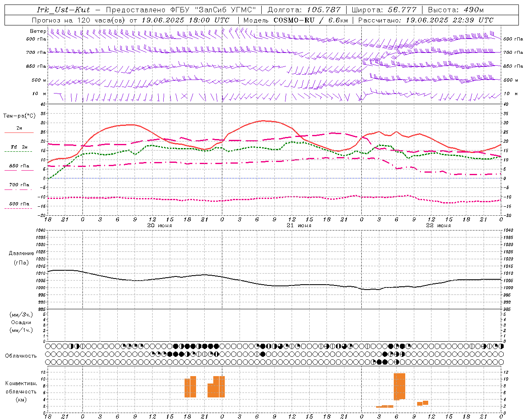Click the 10 м wind level label on left

tap(39, 94)
